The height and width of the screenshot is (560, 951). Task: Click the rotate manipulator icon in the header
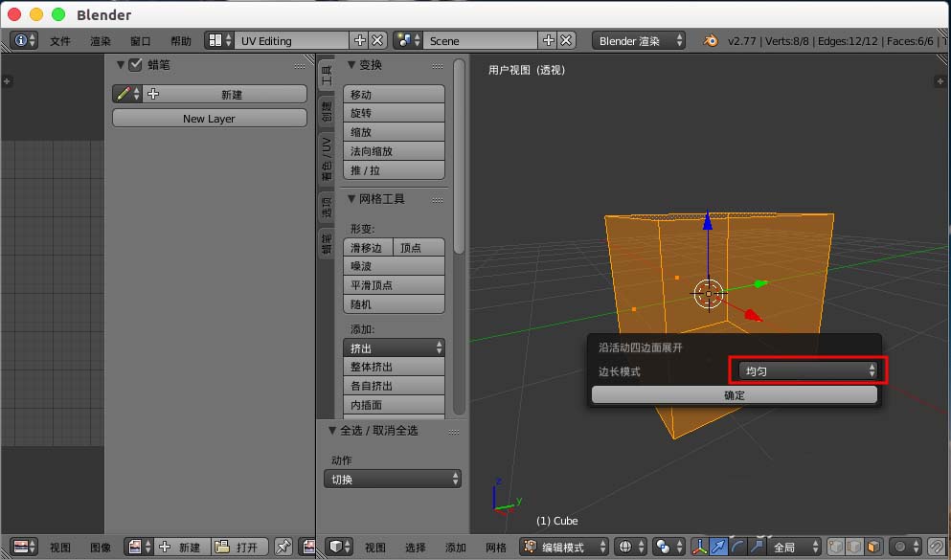[739, 547]
